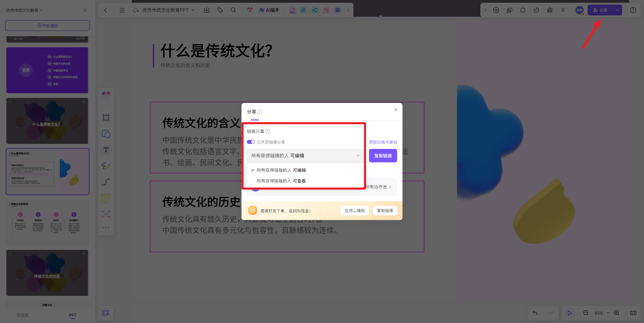Expand more tools double-chevron
The image size is (644, 323).
coord(563,10)
